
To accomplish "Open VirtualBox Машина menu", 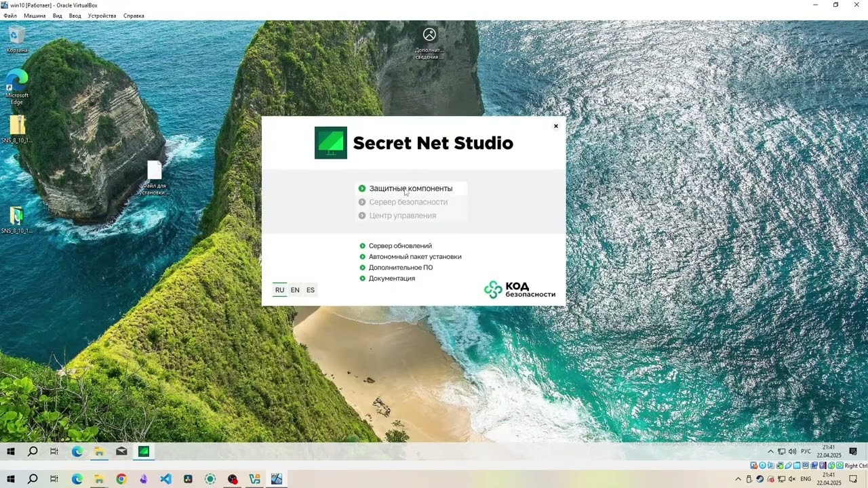I will 35,16.
